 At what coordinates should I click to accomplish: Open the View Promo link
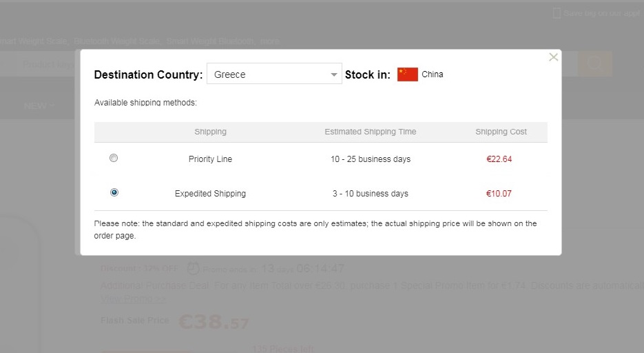click(133, 299)
